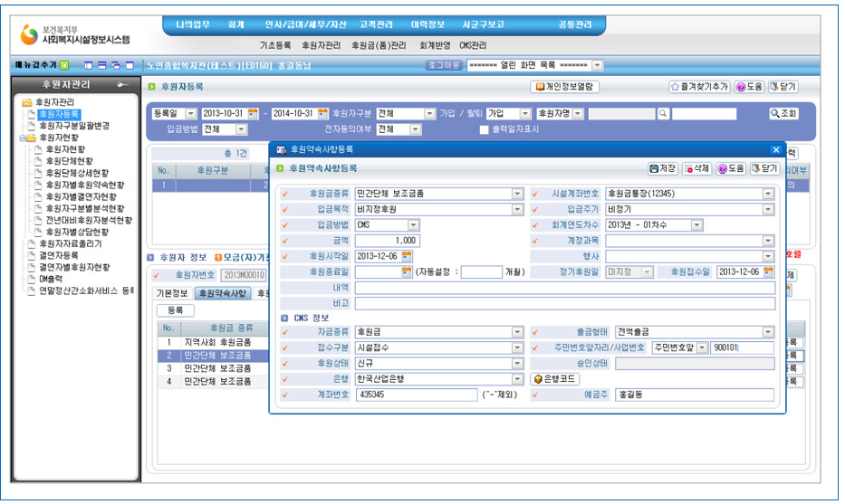Click 개인정보열람 button
This screenshot has width=845, height=504.
565,87
